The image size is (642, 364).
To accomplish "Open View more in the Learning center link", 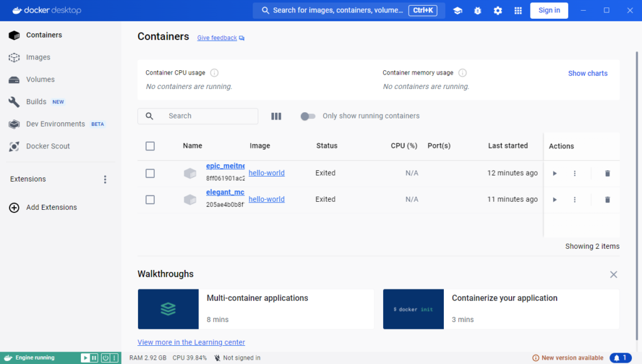I will point(191,342).
